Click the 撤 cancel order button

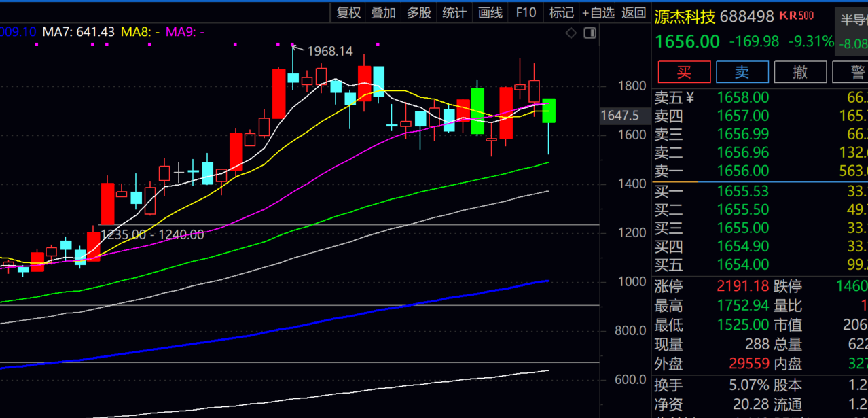(800, 72)
